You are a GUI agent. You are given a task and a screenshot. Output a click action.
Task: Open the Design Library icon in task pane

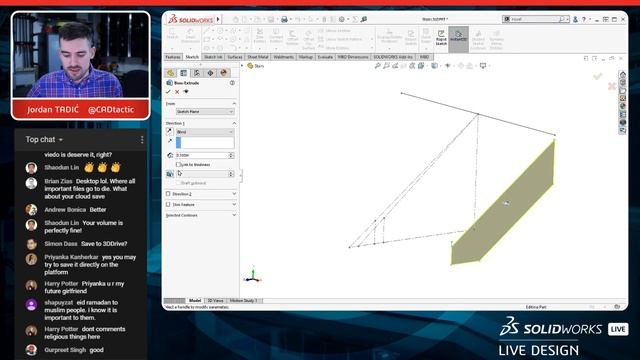click(622, 82)
